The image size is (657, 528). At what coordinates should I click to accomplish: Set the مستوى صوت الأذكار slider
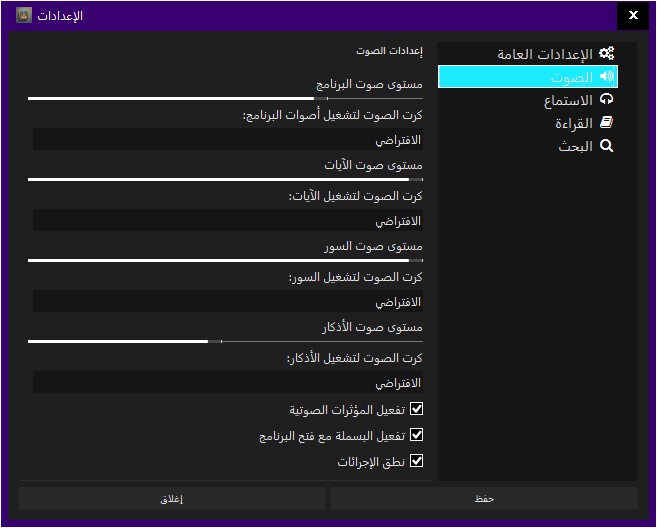[225, 342]
